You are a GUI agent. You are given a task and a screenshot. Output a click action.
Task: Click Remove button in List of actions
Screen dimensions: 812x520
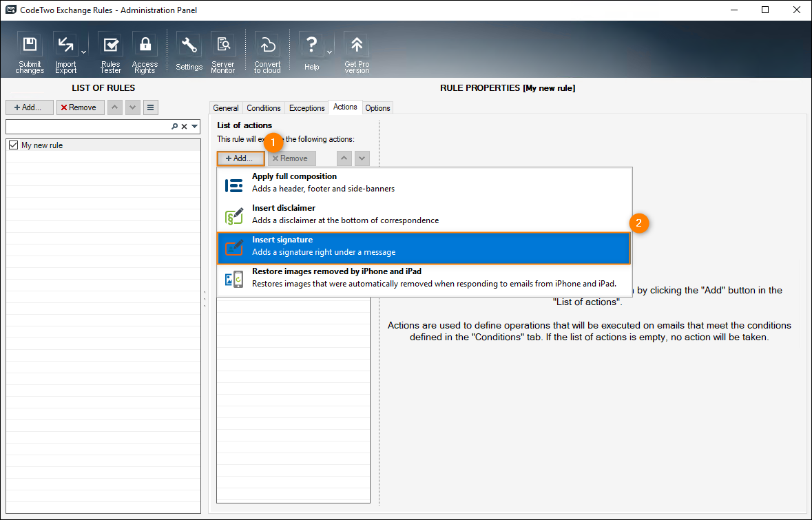coord(292,158)
